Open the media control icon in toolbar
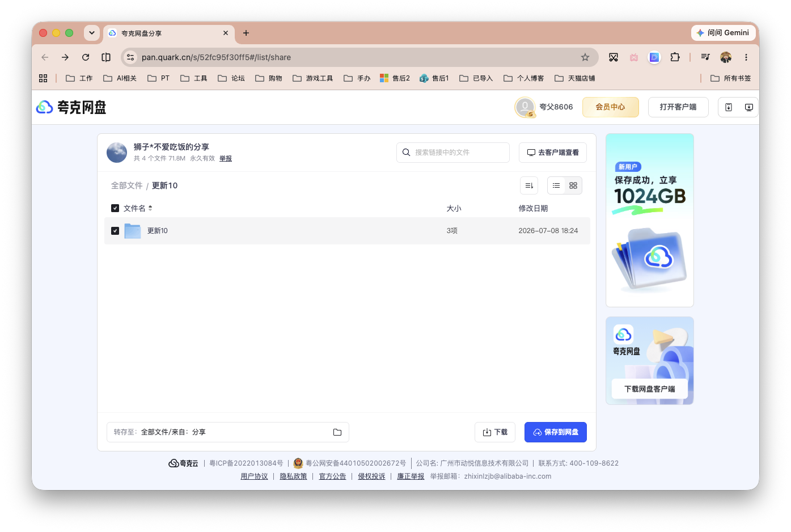Image resolution: width=791 pixels, height=532 pixels. pos(705,57)
